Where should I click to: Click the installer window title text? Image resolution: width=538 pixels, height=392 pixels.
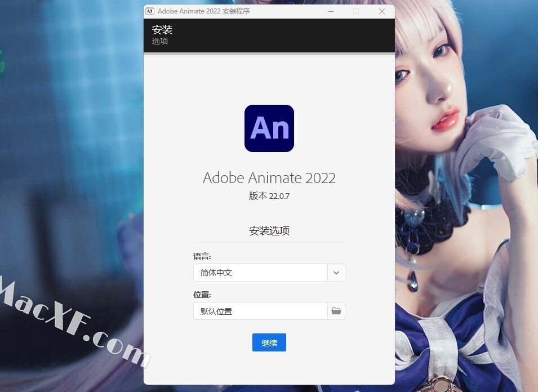click(203, 11)
